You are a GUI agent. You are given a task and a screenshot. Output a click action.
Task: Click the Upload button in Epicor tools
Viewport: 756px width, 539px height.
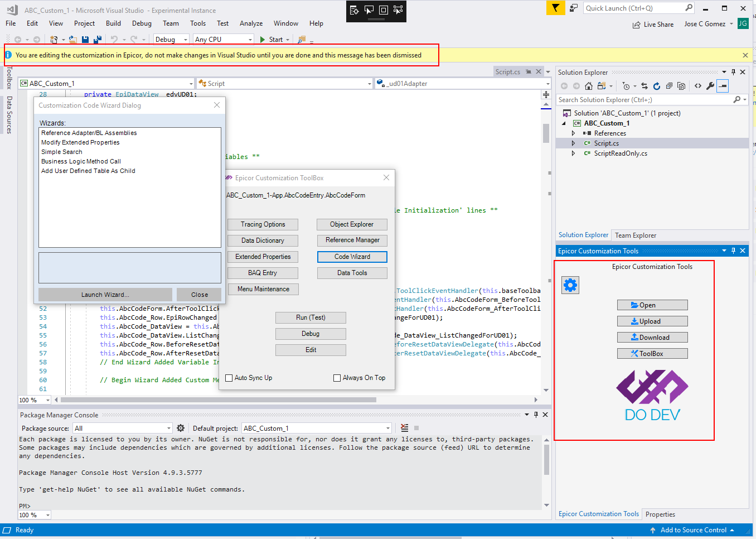(652, 321)
